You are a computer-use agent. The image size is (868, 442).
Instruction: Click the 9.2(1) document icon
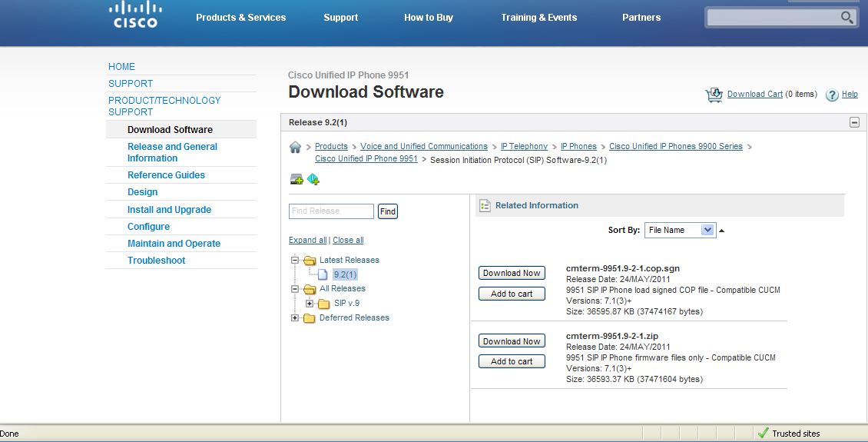click(x=323, y=274)
